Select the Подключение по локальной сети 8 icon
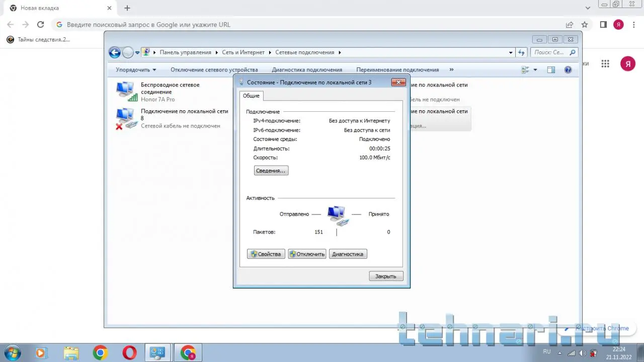This screenshot has height=362, width=644. [x=126, y=118]
